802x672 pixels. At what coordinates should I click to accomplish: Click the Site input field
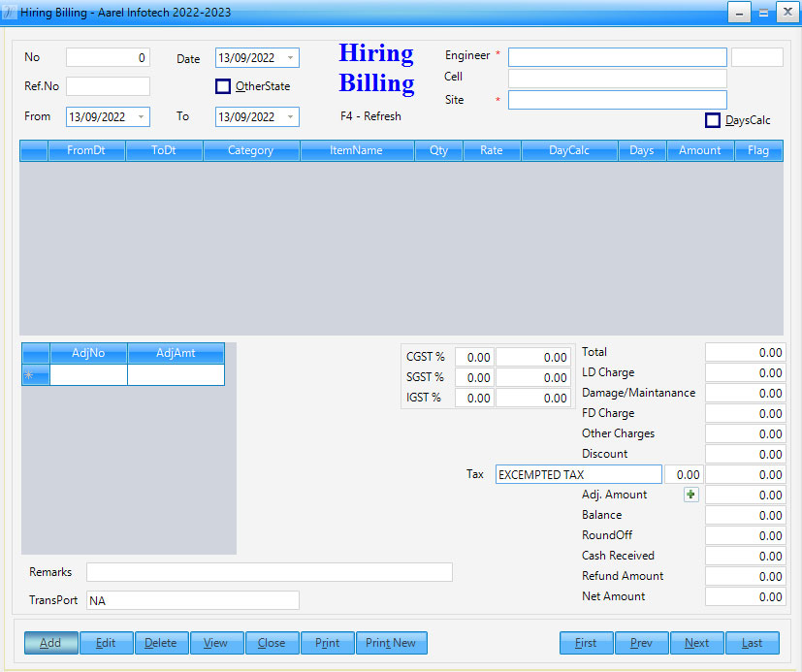tap(617, 100)
